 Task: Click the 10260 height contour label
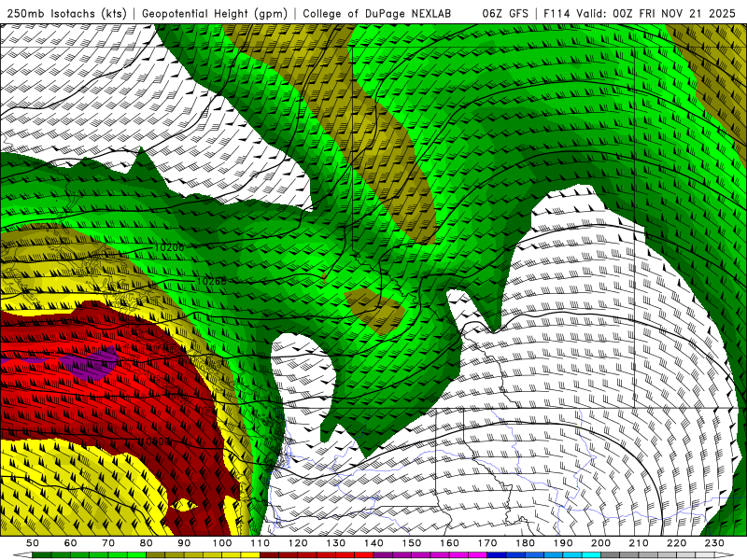tap(212, 282)
